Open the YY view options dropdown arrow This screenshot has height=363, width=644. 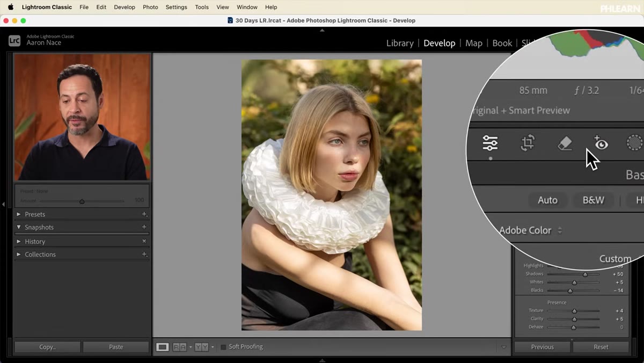(x=212, y=347)
